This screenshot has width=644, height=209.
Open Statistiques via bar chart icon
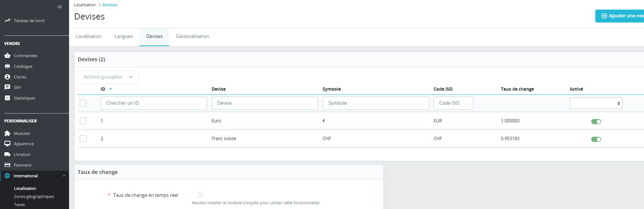point(7,98)
